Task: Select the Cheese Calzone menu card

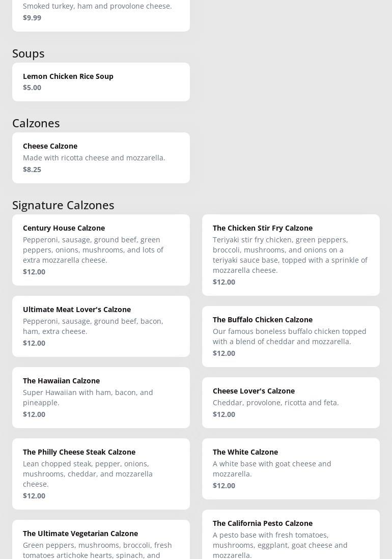Action: pyautogui.click(x=101, y=157)
